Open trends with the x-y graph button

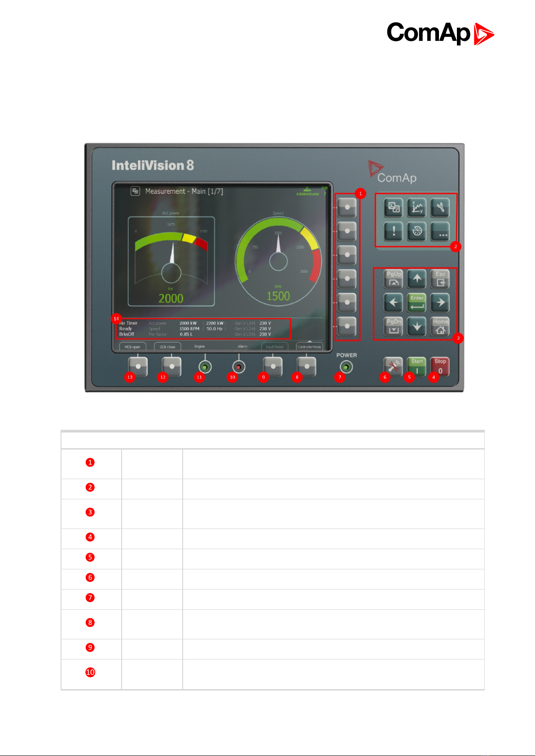417,208
